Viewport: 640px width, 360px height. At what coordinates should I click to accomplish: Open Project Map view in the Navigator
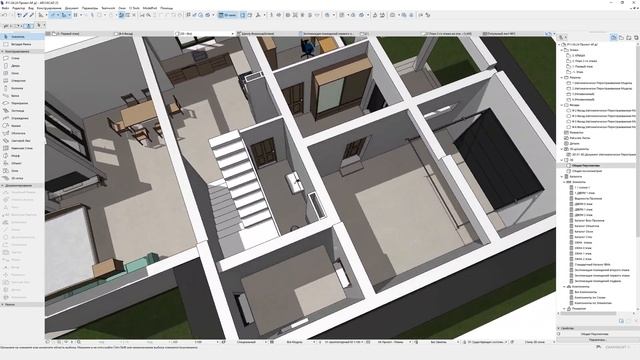click(614, 38)
